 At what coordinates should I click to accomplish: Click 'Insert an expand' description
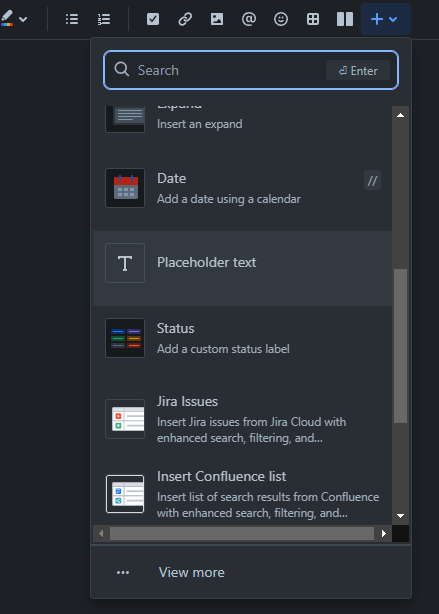coord(200,124)
